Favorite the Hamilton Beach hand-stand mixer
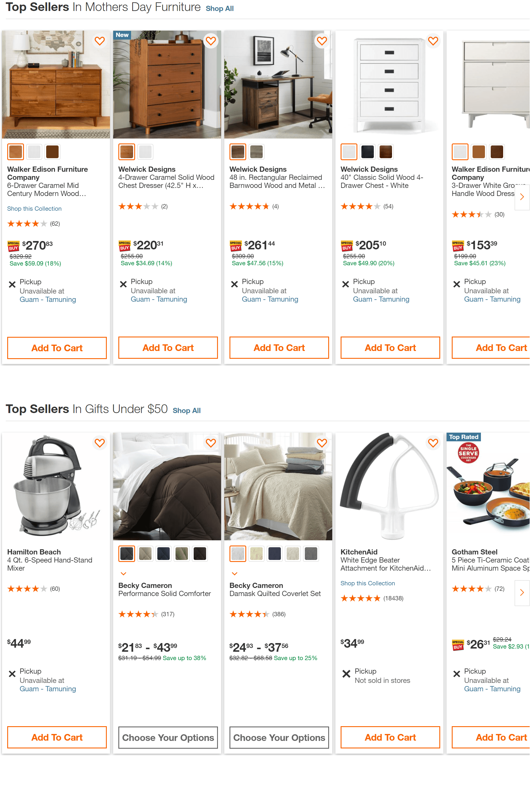Screen dimensions: 532x792 (100, 443)
